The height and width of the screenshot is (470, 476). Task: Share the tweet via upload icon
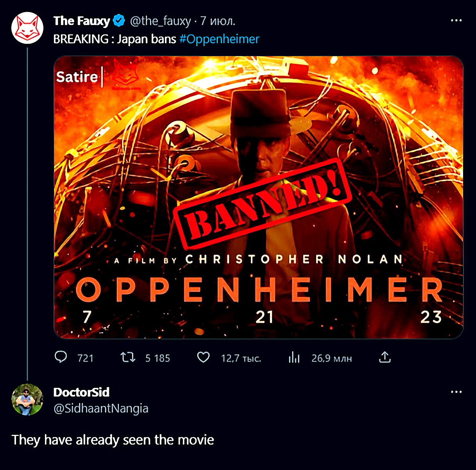[385, 357]
